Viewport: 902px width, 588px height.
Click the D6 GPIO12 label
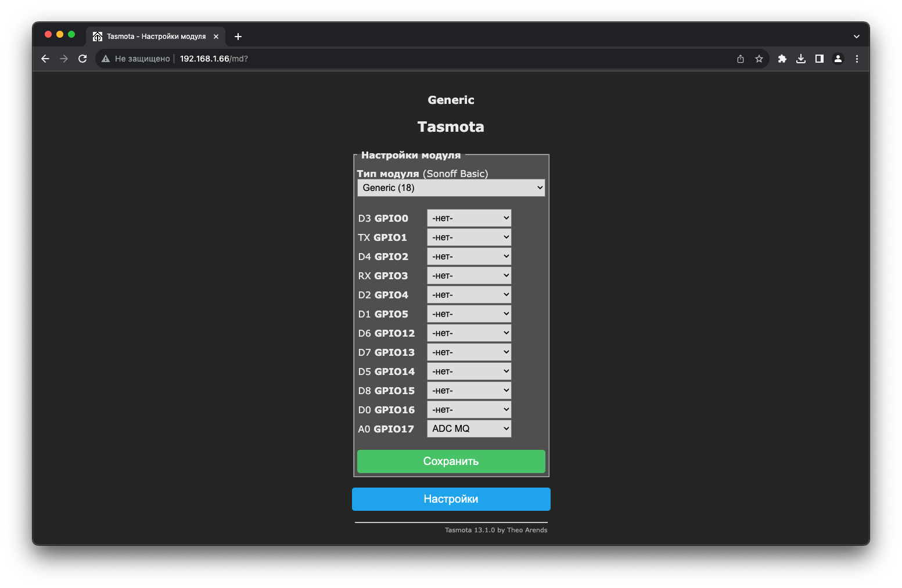[x=387, y=333]
